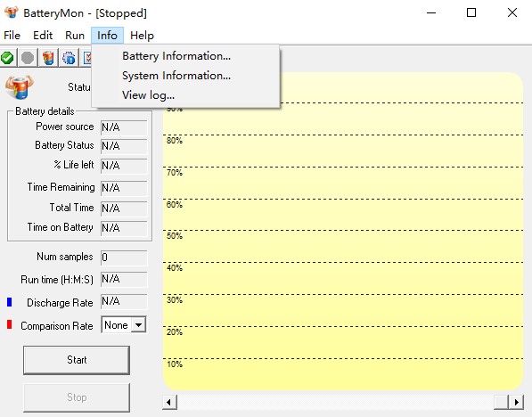The image size is (532, 417).
Task: Click the red Comparison Rate color swatch
Action: tap(10, 324)
